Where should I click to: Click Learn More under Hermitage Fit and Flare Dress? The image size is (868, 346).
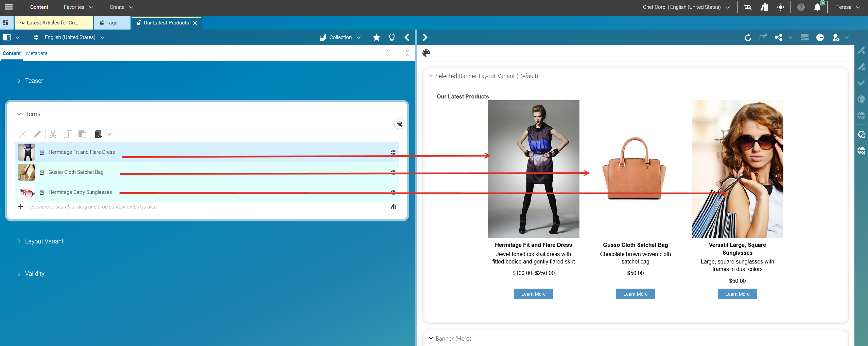(x=533, y=294)
